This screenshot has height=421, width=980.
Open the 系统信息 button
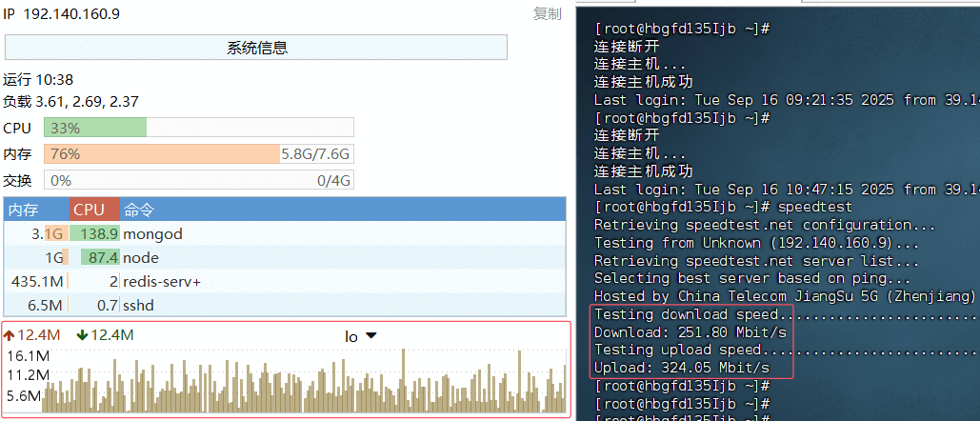coord(256,48)
